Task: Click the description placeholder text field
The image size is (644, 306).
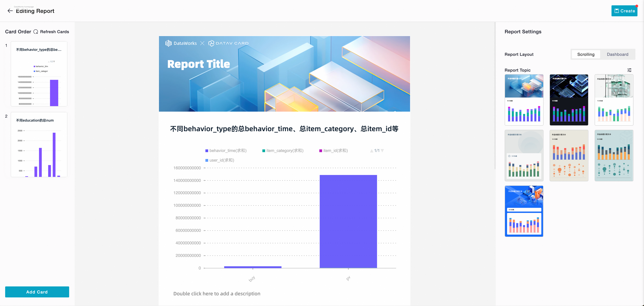Action: point(217,293)
